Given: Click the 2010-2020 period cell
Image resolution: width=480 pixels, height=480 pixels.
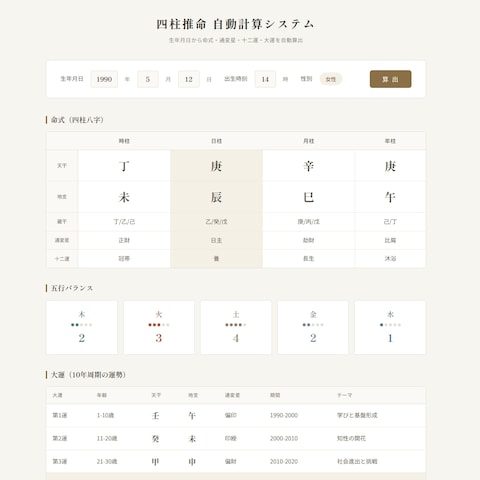Looking at the screenshot, I should pyautogui.click(x=284, y=461).
